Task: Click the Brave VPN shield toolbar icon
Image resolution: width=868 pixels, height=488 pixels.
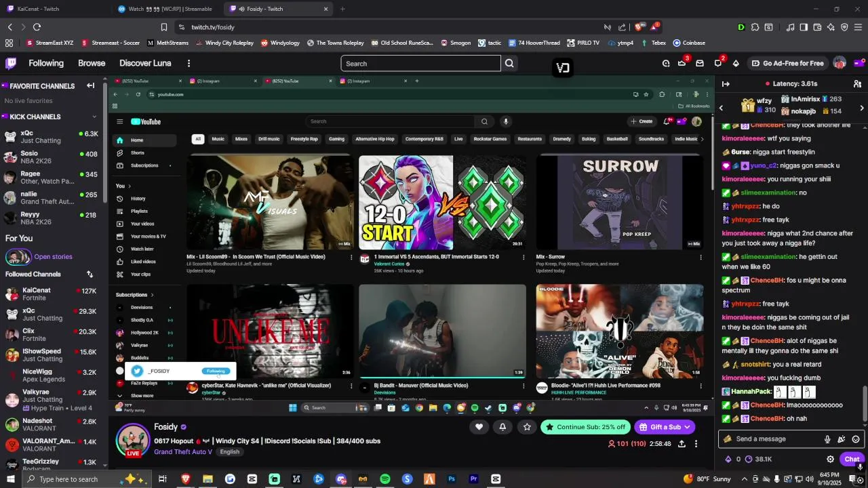Action: click(844, 27)
